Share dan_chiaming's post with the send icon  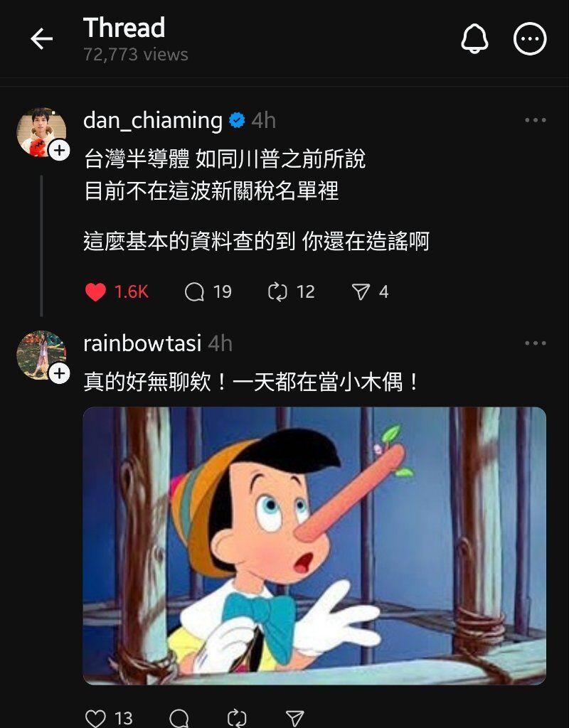pos(361,292)
